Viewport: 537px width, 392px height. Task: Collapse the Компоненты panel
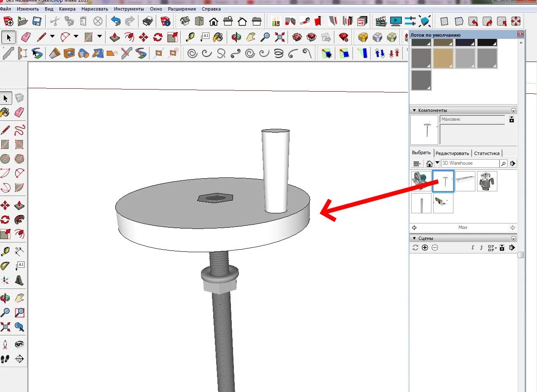click(x=414, y=110)
